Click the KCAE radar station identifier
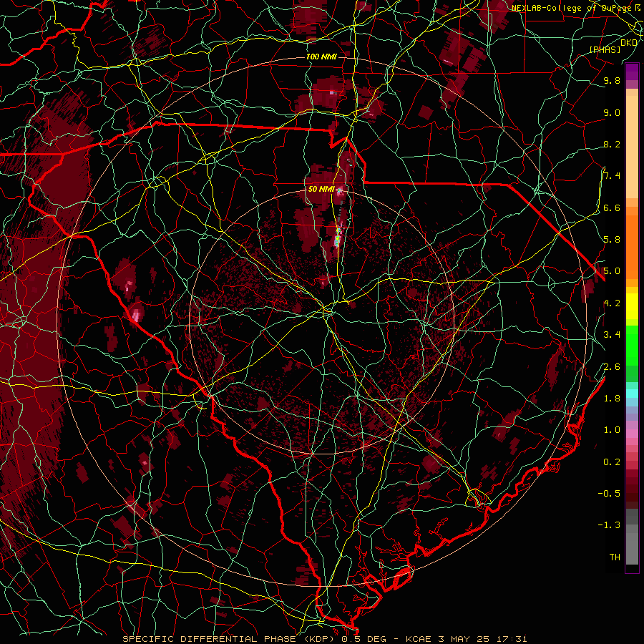Viewport: 644px width, 644px height. tap(418, 639)
